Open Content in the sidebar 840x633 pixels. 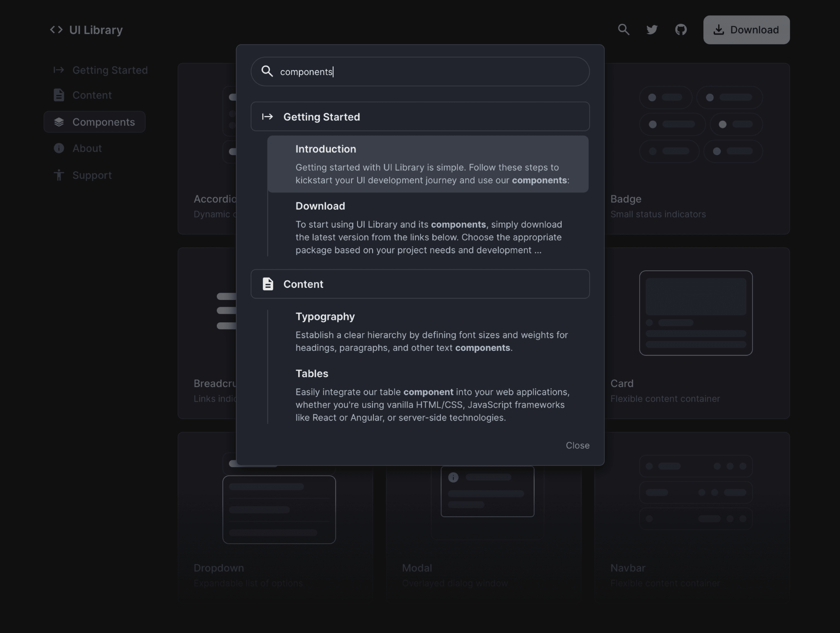point(83,95)
